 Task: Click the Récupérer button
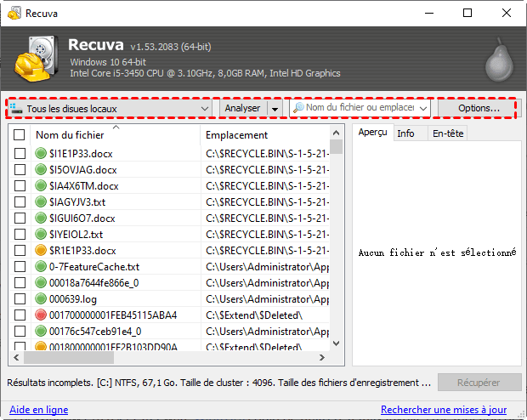tap(479, 383)
